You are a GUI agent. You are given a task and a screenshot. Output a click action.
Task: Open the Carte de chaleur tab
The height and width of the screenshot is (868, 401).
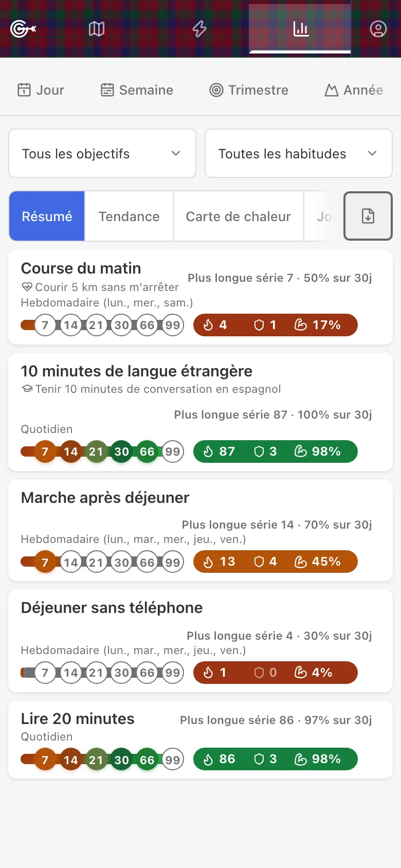239,216
